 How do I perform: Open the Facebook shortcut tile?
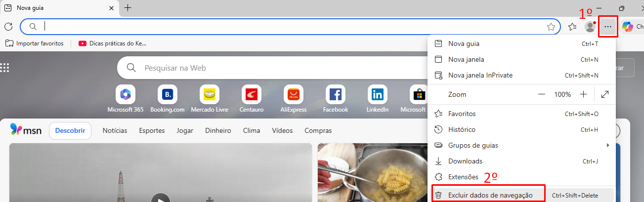(x=336, y=94)
